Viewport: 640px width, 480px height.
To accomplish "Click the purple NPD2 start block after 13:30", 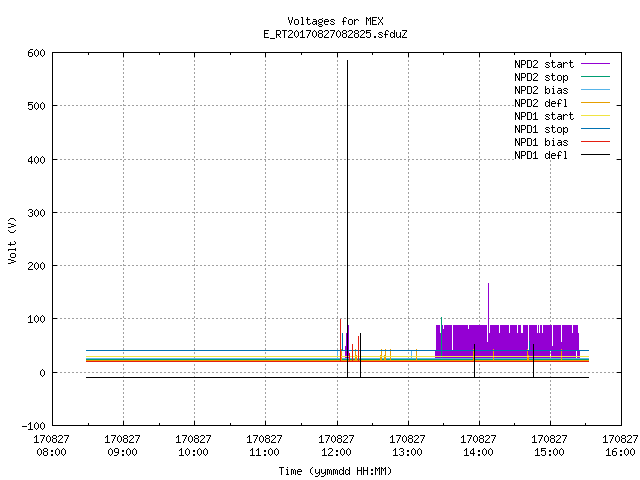I will (x=507, y=341).
